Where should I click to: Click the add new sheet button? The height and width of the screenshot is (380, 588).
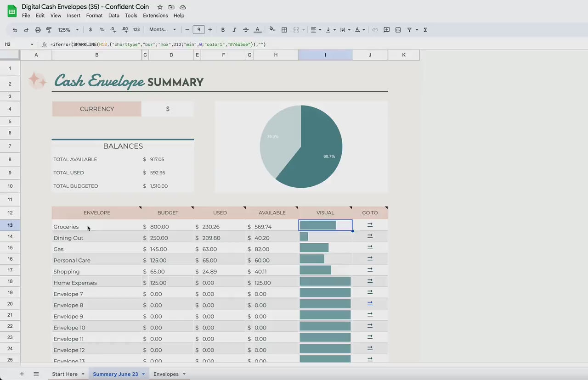(22, 374)
